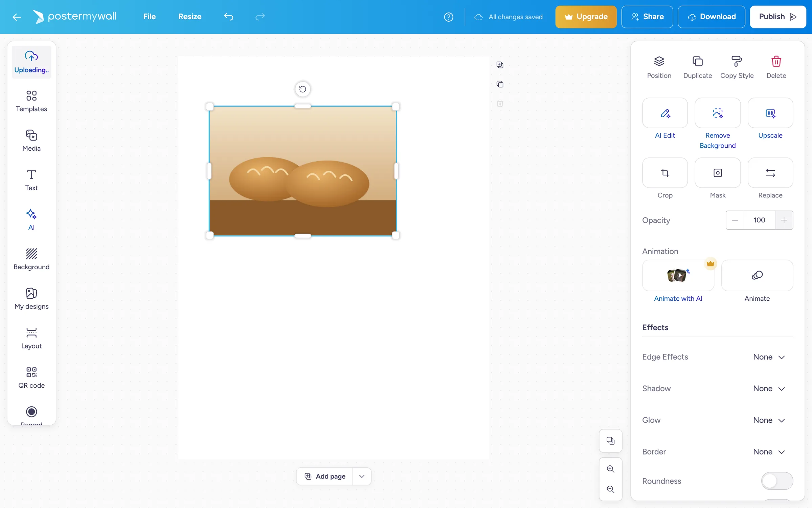Open the help question mark icon

449,17
